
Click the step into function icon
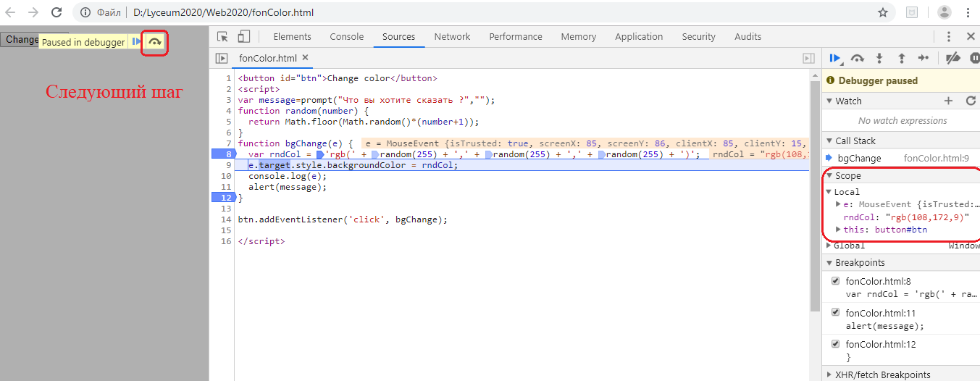pyautogui.click(x=879, y=58)
